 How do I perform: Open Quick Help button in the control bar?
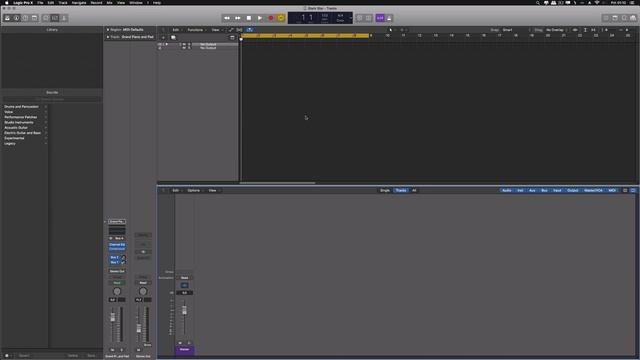click(x=25, y=18)
